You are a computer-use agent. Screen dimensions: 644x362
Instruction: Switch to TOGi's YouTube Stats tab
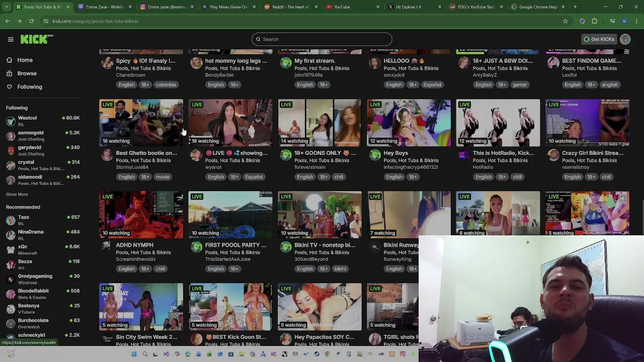pyautogui.click(x=476, y=7)
